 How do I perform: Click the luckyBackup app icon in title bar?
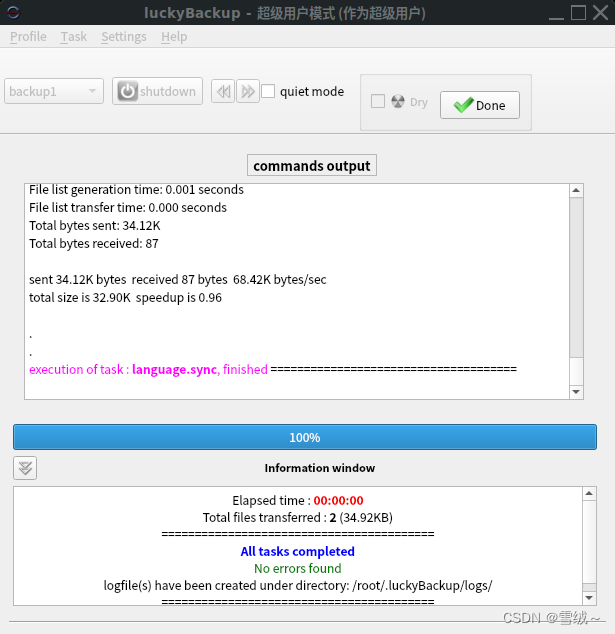[13, 13]
